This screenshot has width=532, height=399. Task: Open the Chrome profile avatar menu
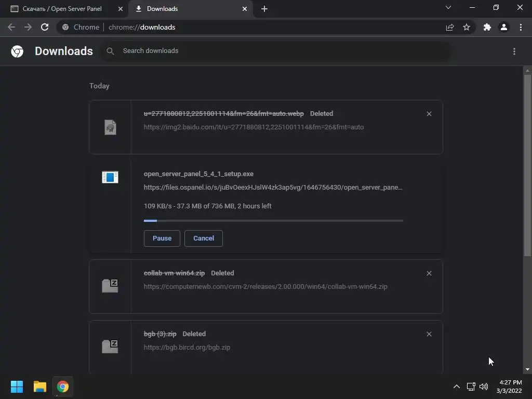point(504,27)
